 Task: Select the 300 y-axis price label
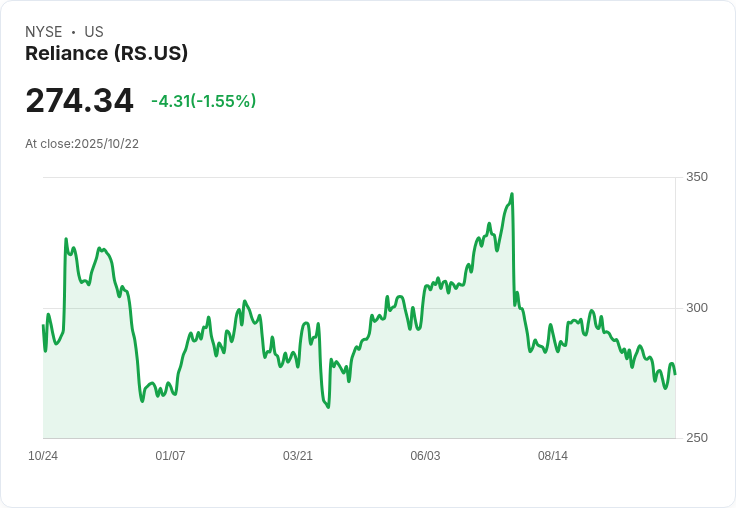(696, 308)
